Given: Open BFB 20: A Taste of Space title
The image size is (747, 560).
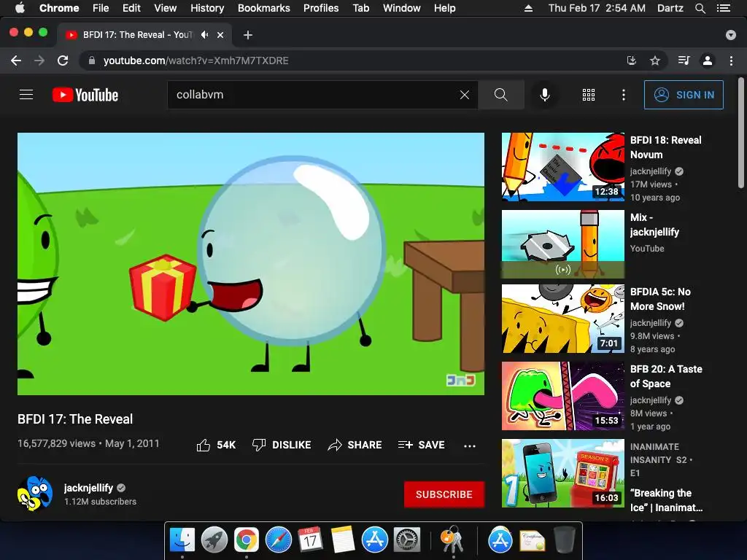Looking at the screenshot, I should click(666, 376).
